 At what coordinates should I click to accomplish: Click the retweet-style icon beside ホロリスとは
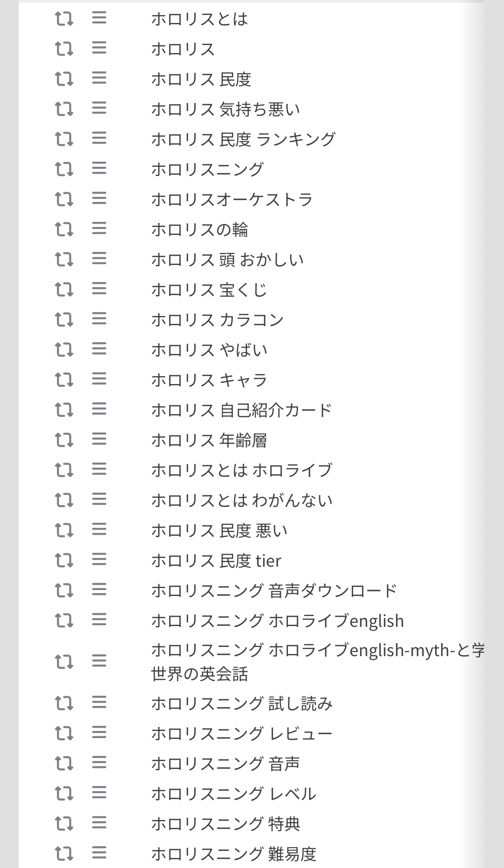[64, 19]
